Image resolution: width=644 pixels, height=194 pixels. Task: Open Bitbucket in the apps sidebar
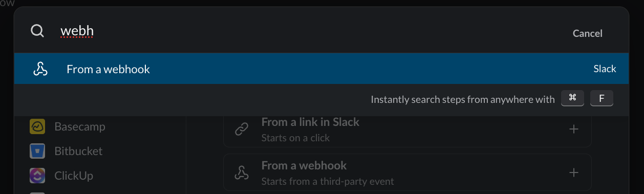coord(78,151)
